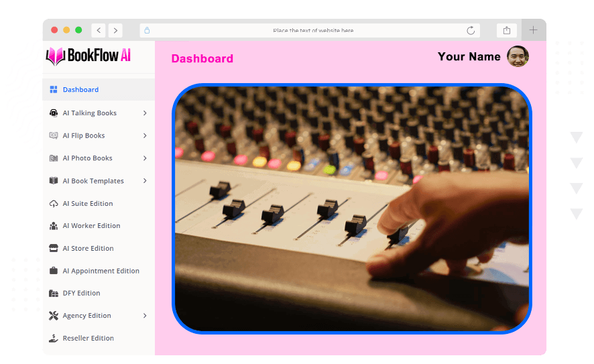Expand the AI Talking Books submenu chevron
The image size is (594, 364).
145,113
